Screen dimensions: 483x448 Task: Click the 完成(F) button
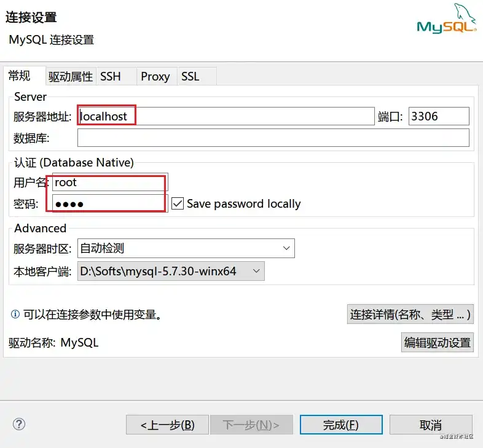[x=341, y=425]
